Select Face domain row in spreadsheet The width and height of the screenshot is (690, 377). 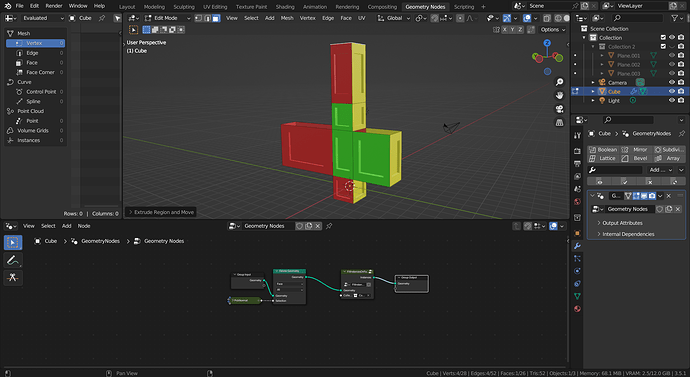click(x=35, y=62)
